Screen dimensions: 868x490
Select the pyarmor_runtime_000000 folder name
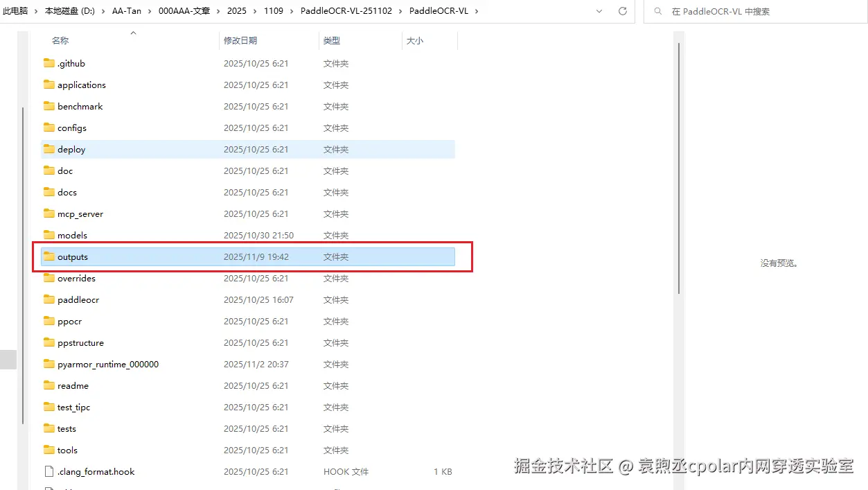click(108, 364)
